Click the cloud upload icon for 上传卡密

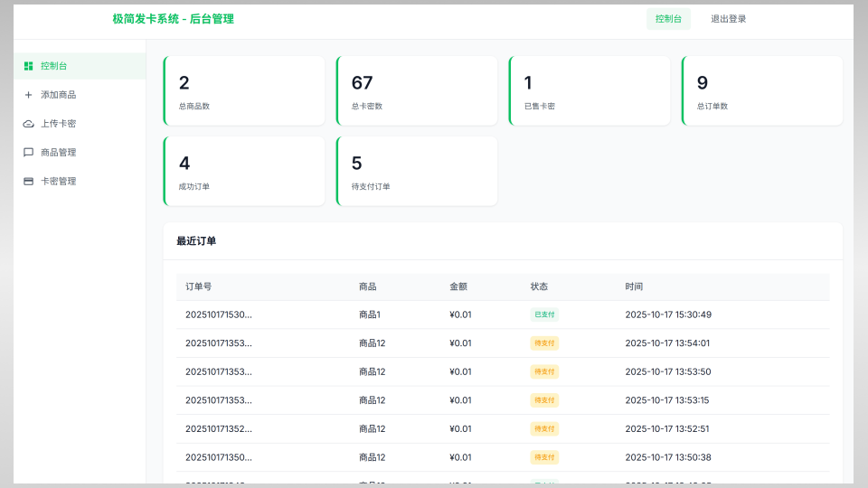click(x=28, y=124)
